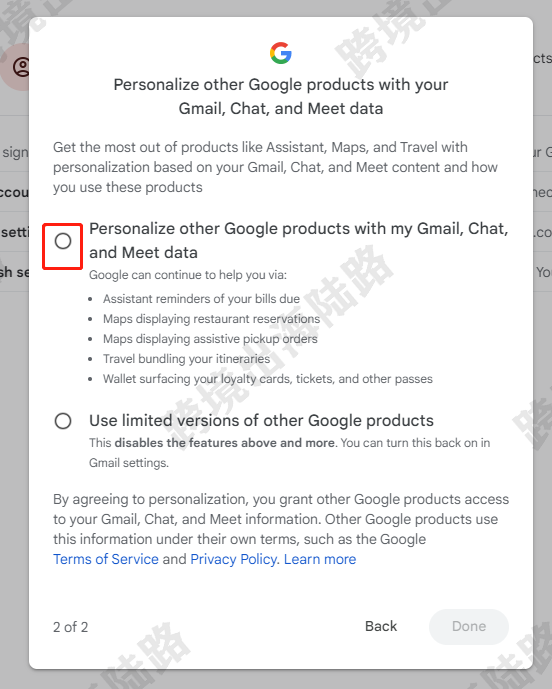Click the Wallet surfacing loyalty cards bullet
Screen dimensions: 552x689
(x=268, y=379)
